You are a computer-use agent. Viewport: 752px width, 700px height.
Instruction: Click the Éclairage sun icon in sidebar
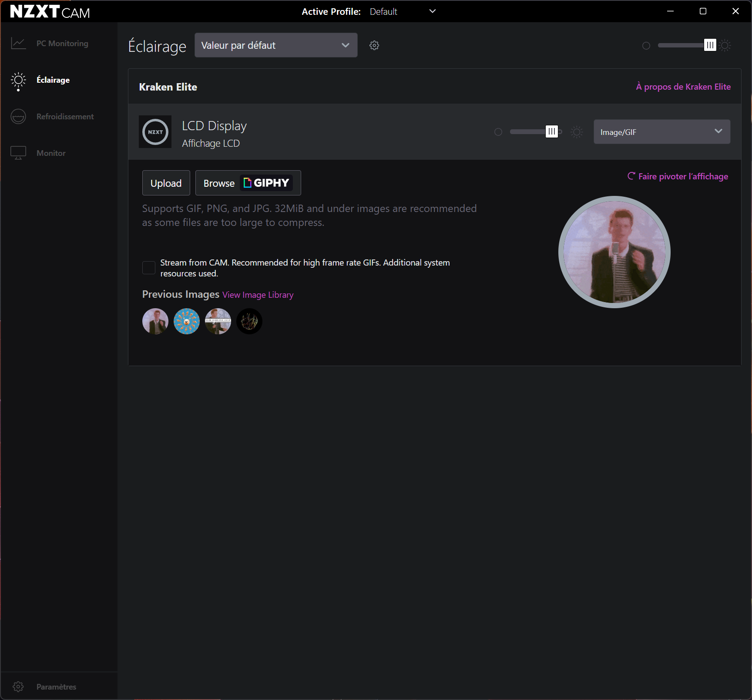tap(18, 80)
